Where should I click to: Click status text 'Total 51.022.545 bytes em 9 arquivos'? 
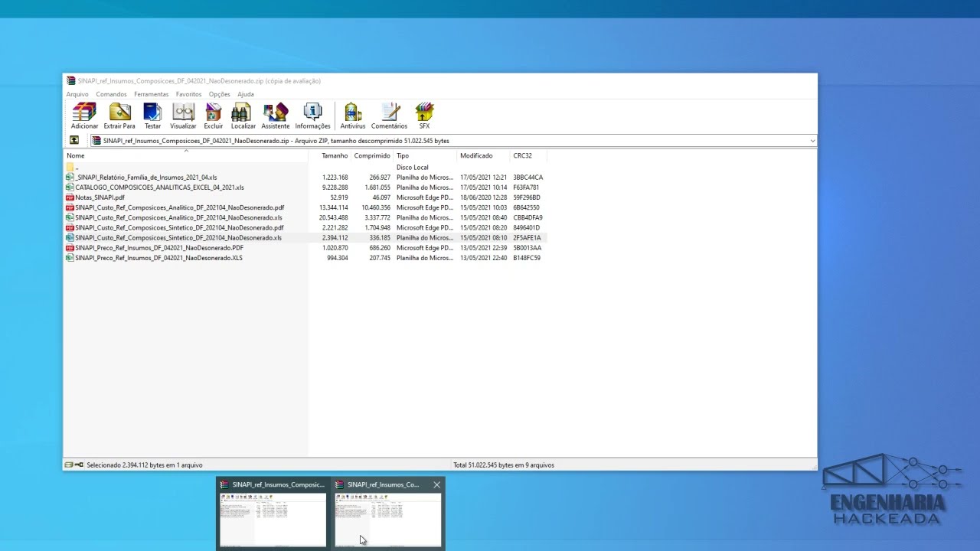pyautogui.click(x=504, y=465)
